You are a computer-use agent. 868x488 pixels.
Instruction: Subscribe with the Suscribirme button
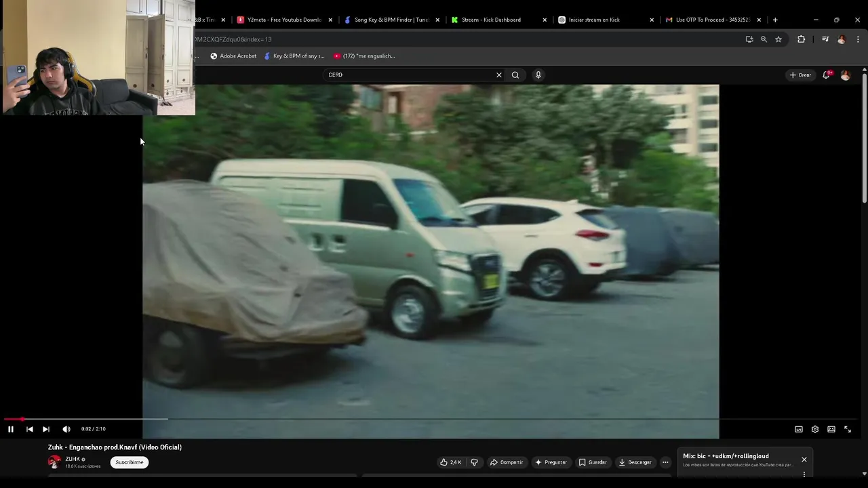click(x=130, y=462)
